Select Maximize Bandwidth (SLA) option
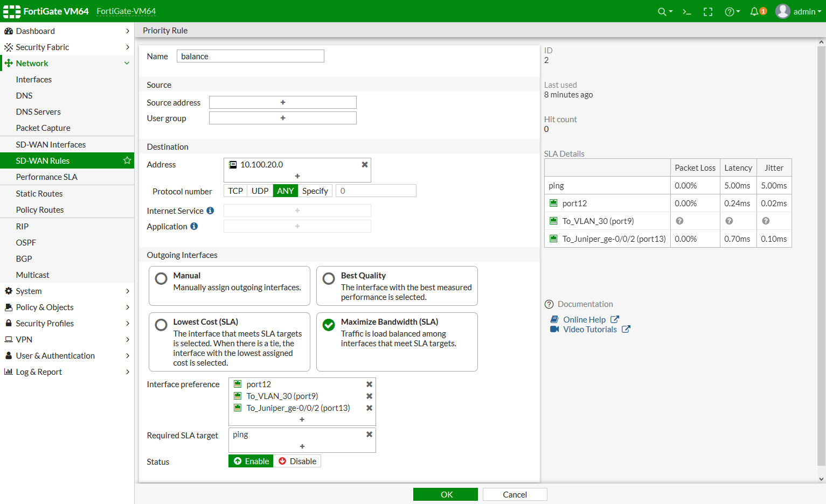Image resolution: width=826 pixels, height=504 pixels. 397,342
